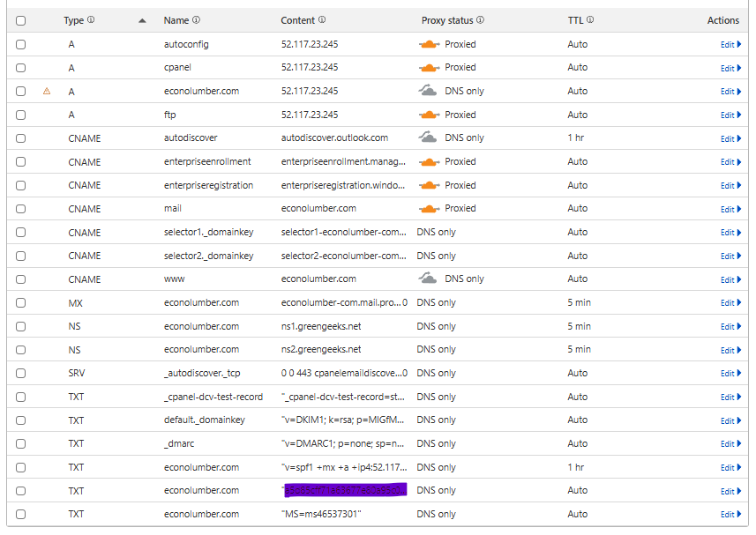The width and height of the screenshot is (756, 535).
Task: Click the v=spf1 TXT content cell
Action: point(344,467)
